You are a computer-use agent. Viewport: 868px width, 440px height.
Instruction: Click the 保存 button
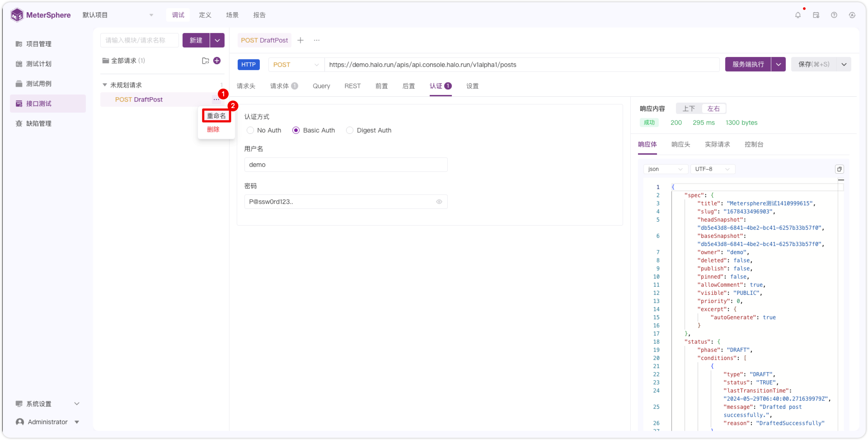(x=814, y=64)
